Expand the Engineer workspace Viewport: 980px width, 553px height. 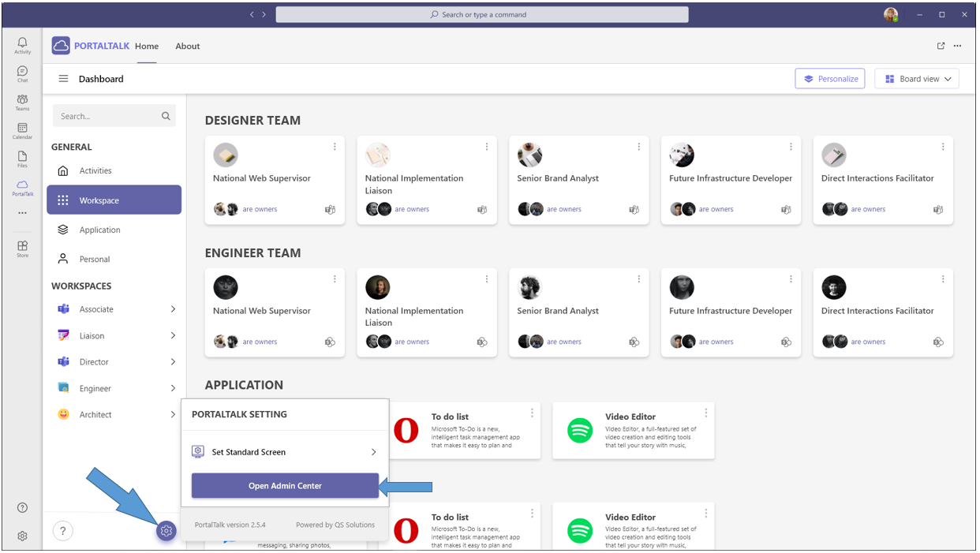coord(173,388)
